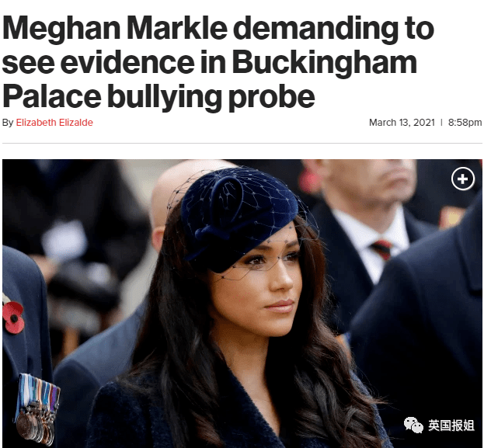Click the word 'Palace' in the headline
The image size is (491, 448).
(x=52, y=96)
